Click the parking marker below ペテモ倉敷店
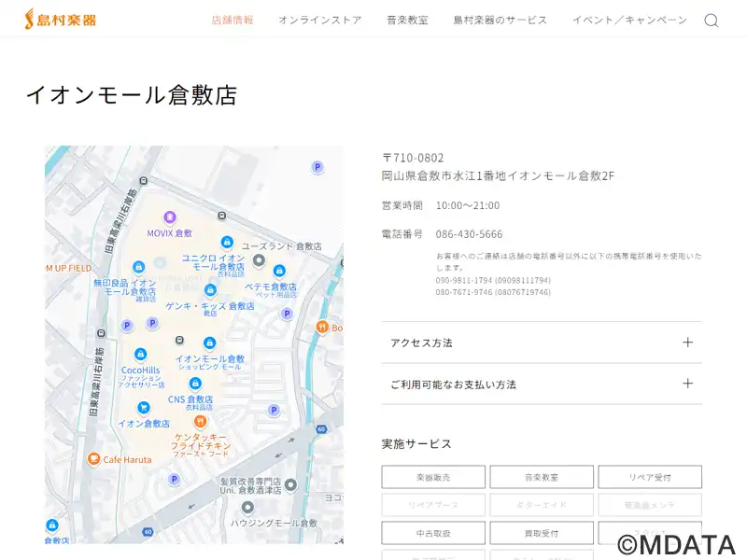Viewport: 747px width, 560px height. 287,314
